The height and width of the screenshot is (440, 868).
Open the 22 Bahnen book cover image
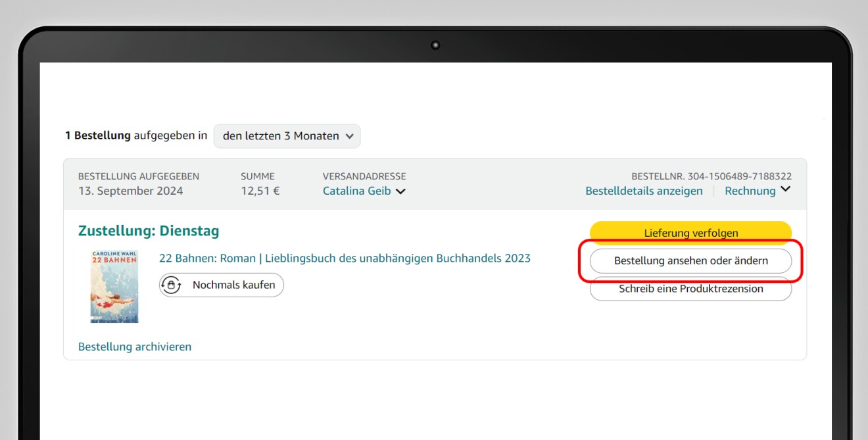tap(114, 286)
